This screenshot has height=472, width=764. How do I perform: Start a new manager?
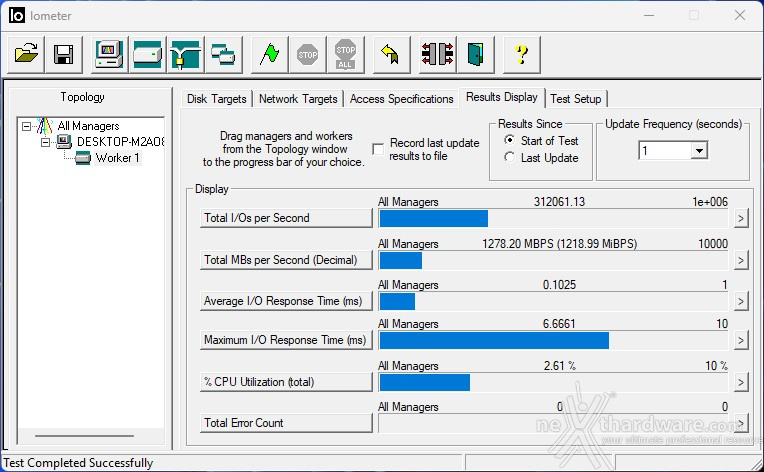pyautogui.click(x=109, y=54)
